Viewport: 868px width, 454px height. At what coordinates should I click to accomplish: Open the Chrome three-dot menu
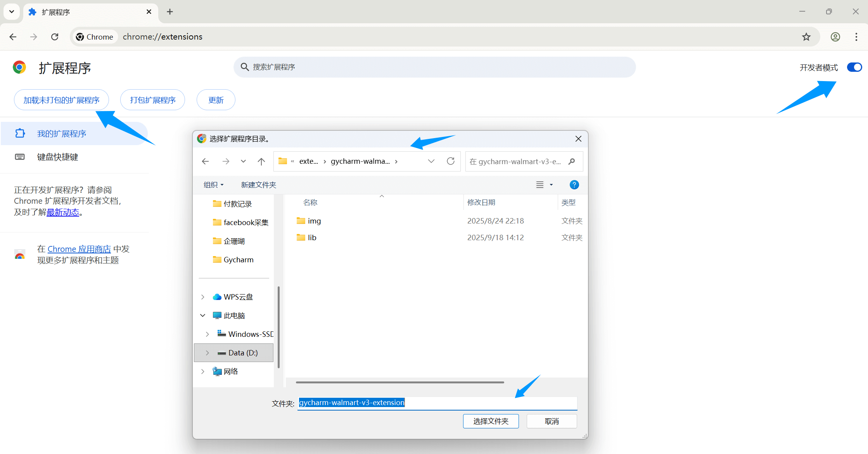click(856, 37)
